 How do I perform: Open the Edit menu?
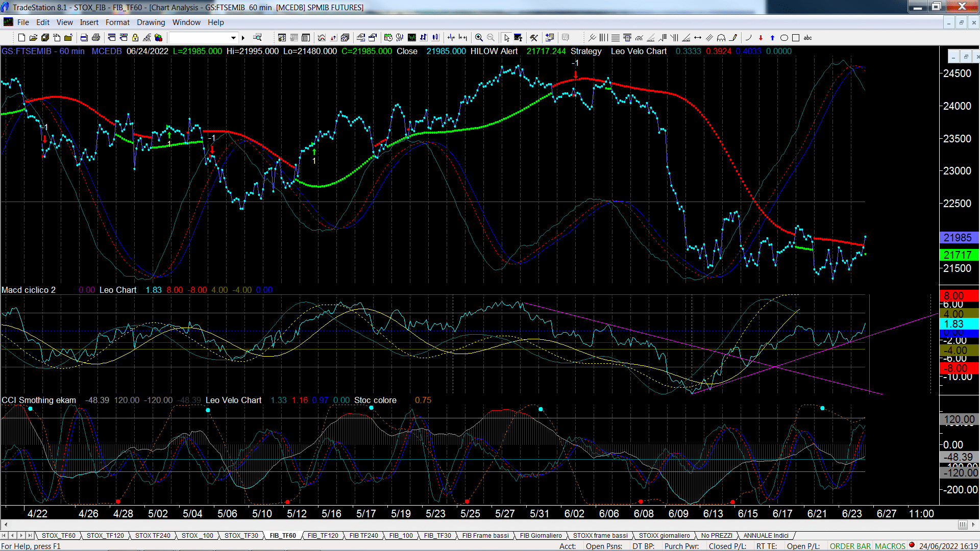coord(43,22)
